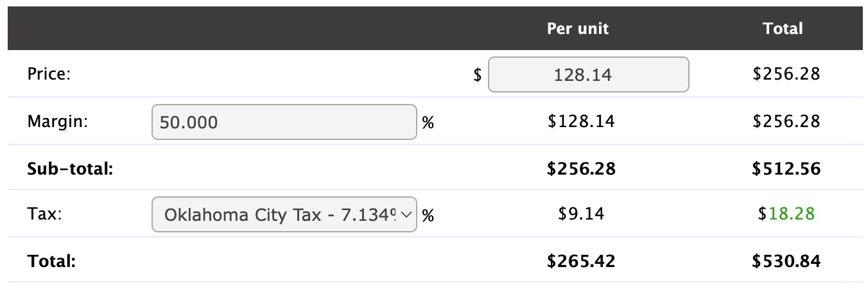
Task: Click the Price: row label
Action: pyautogui.click(x=48, y=74)
